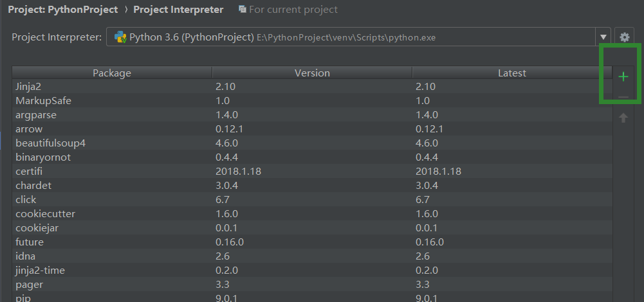Click latest version 0.2.0 for jinja2-time
644x302 pixels.
pyautogui.click(x=427, y=271)
